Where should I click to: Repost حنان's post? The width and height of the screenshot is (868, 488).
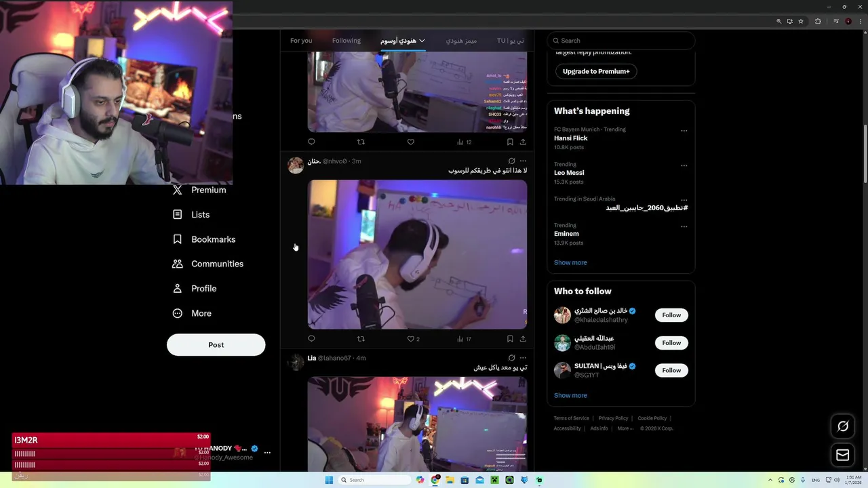[361, 338]
